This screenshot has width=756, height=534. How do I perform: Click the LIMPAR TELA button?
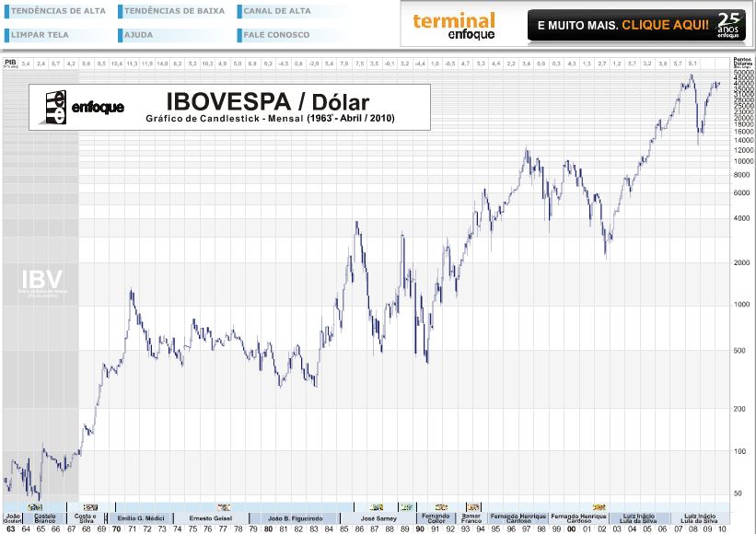41,34
